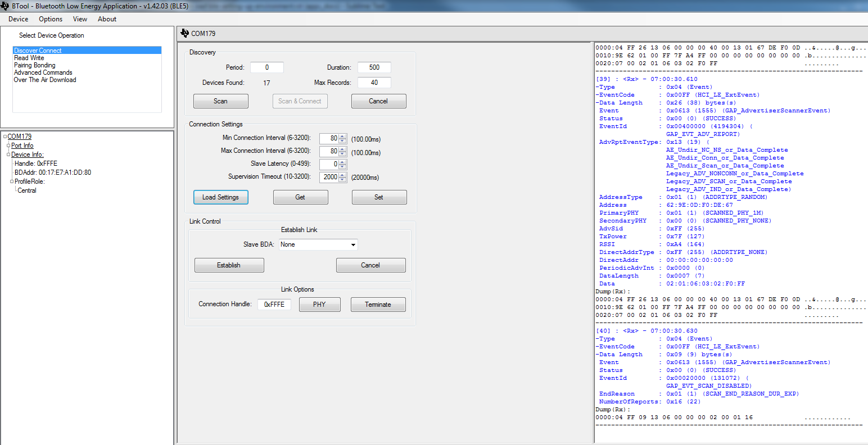Open the View menu
Viewport: 868px width, 445px height.
[80, 19]
